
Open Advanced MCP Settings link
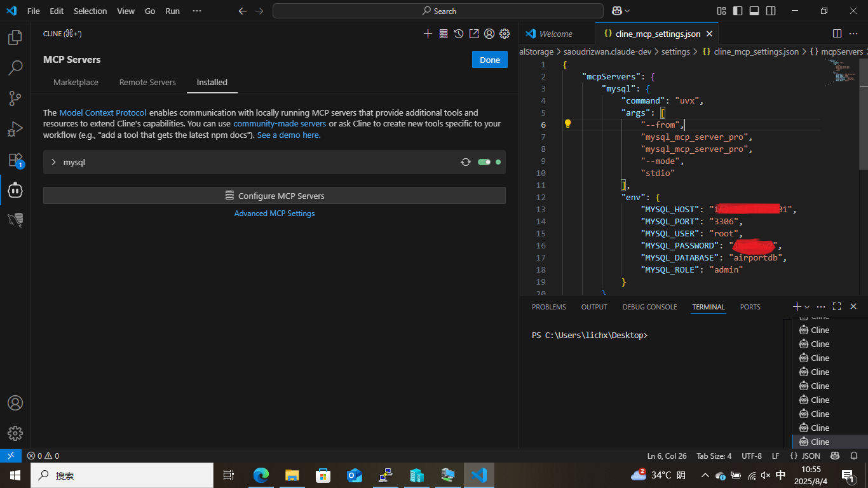pos(275,213)
